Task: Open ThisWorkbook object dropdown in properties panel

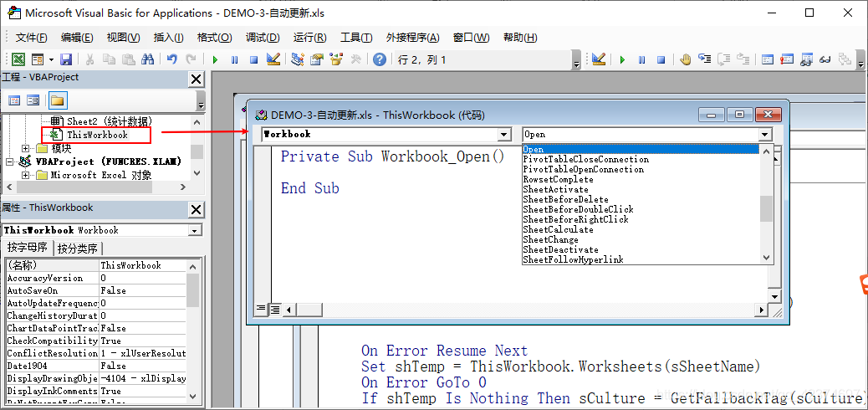Action: 195,230
